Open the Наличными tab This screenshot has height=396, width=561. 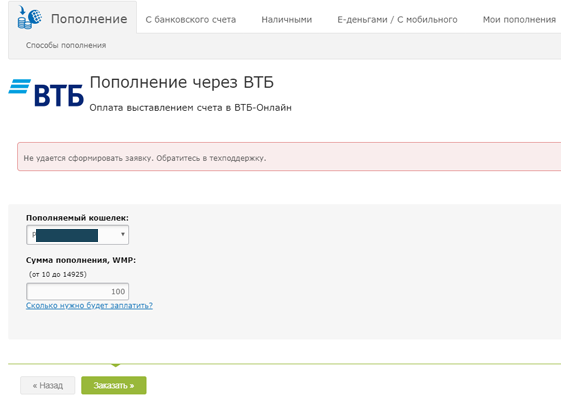coord(287,20)
